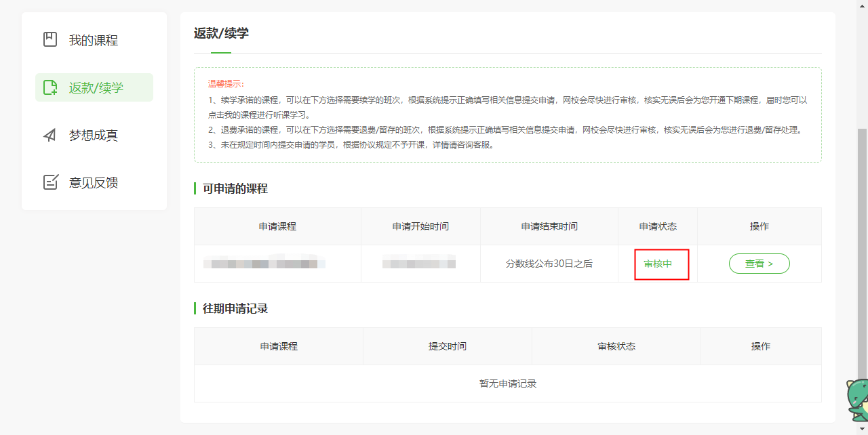The width and height of the screenshot is (868, 435).
Task: Open the 意见反馈 feedback page label
Action: [94, 182]
